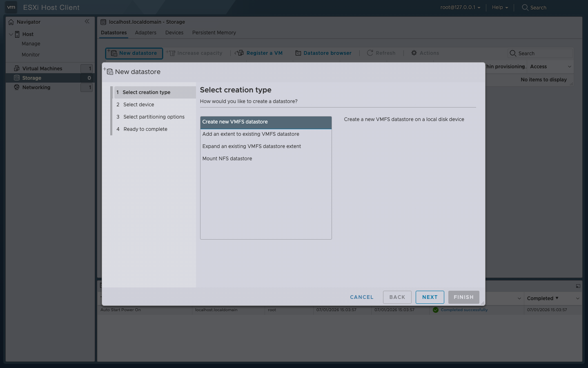Click the New datastore toolbar icon
The image size is (588, 368).
112,53
